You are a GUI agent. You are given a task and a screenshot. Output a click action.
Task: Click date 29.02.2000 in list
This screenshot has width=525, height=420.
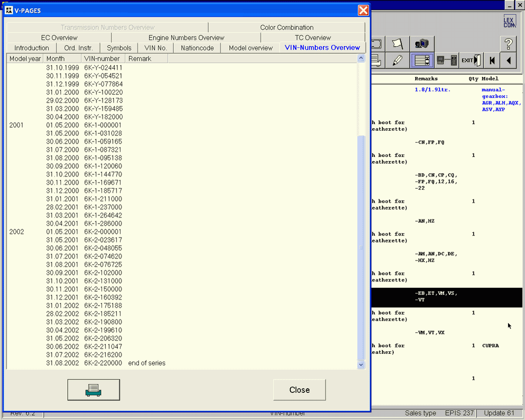63,101
